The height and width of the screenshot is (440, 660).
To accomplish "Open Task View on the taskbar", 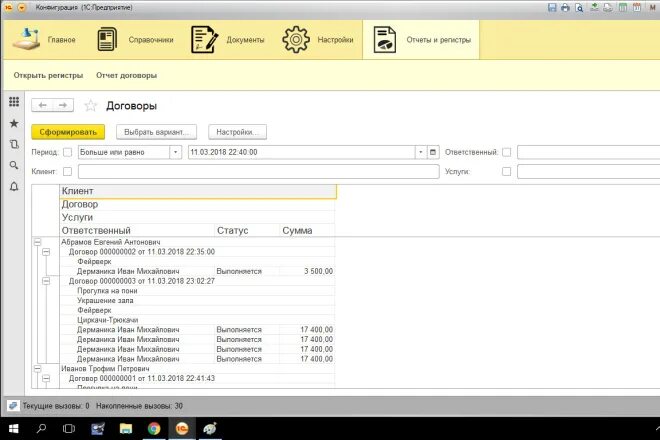I will (69, 429).
